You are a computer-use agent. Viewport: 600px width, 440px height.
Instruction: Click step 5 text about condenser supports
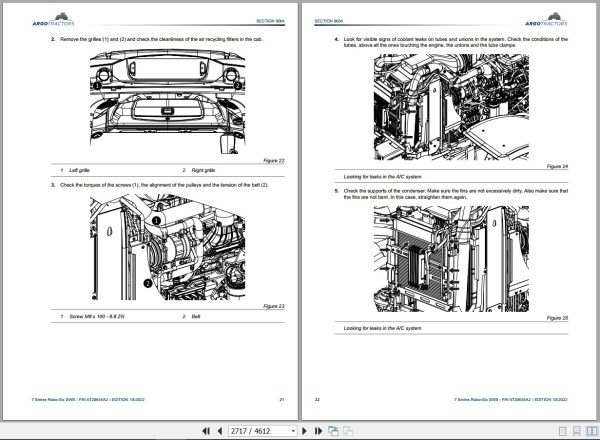point(455,194)
